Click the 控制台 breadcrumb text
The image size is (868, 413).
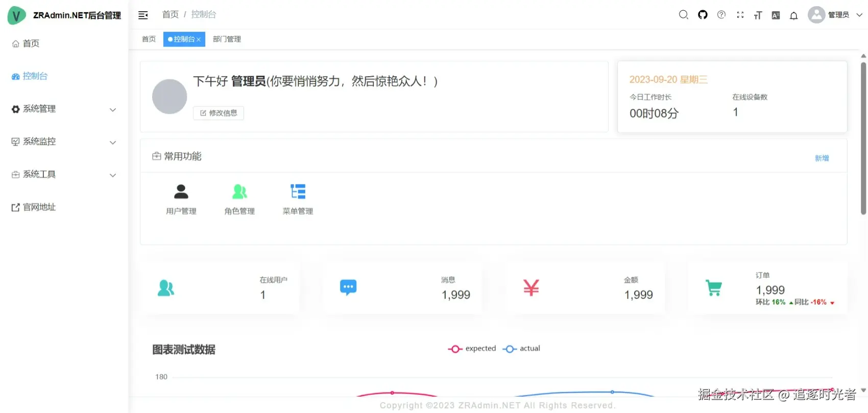(203, 14)
